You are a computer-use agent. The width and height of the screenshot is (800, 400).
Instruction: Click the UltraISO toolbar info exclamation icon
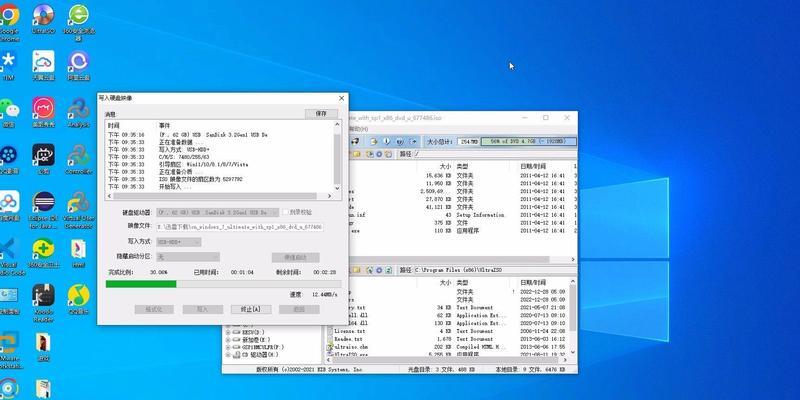[x=386, y=141]
